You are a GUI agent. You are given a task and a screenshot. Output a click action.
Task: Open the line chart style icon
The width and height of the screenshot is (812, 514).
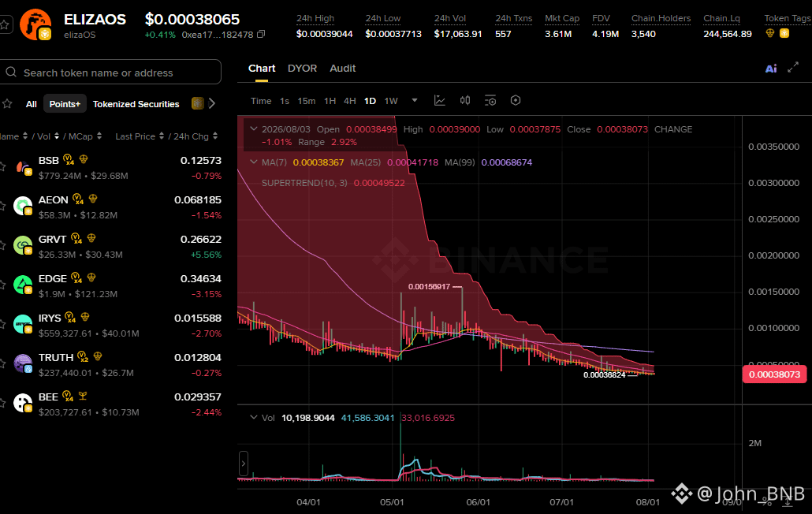pos(440,100)
